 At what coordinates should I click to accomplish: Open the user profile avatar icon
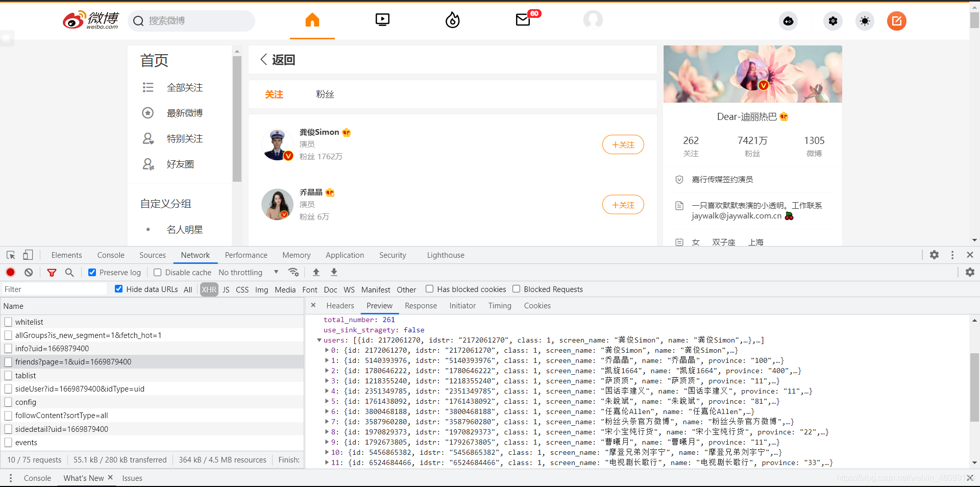[593, 20]
